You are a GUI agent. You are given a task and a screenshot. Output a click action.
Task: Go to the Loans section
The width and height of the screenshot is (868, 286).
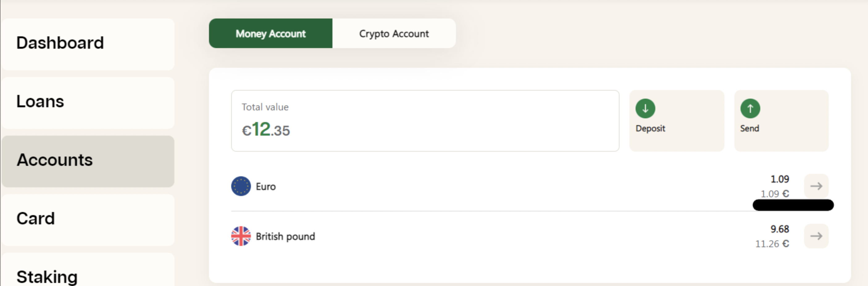[x=88, y=103]
